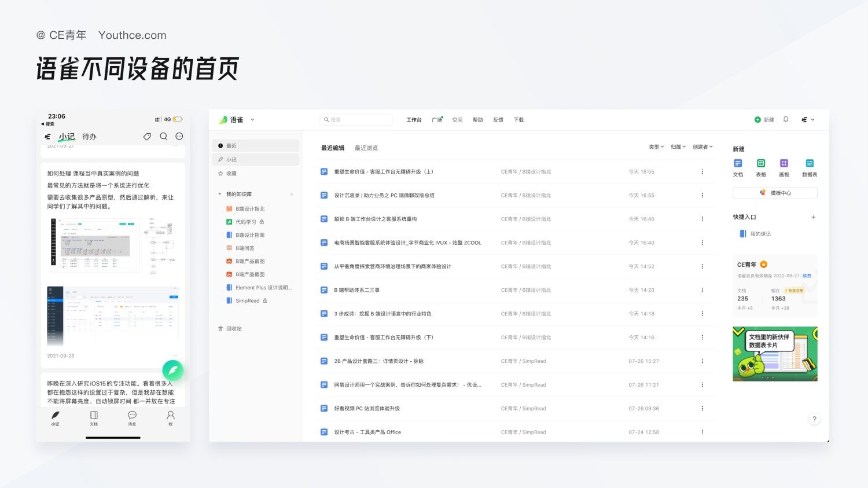Open the 广场 menu item
This screenshot has width=868, height=488.
437,120
